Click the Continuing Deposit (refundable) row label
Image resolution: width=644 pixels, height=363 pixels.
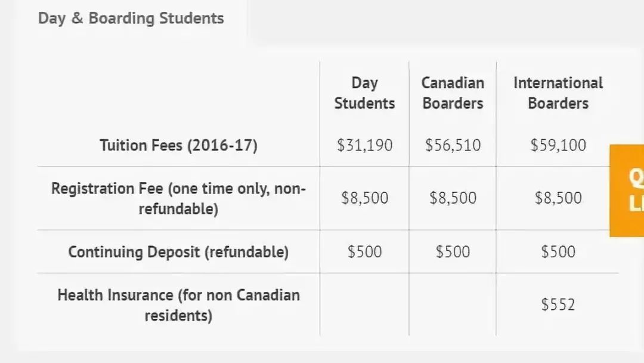click(x=179, y=252)
